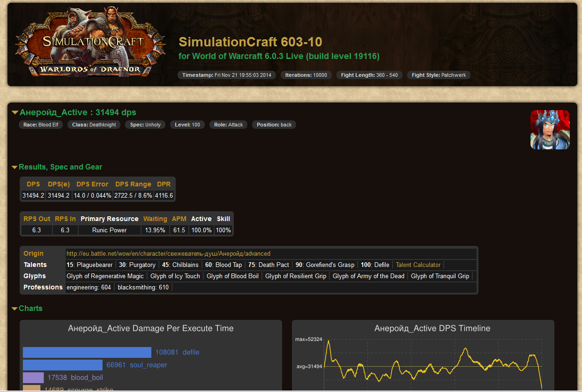Click the 4116.6 DPR value
This screenshot has width=582, height=392.
[x=164, y=195]
